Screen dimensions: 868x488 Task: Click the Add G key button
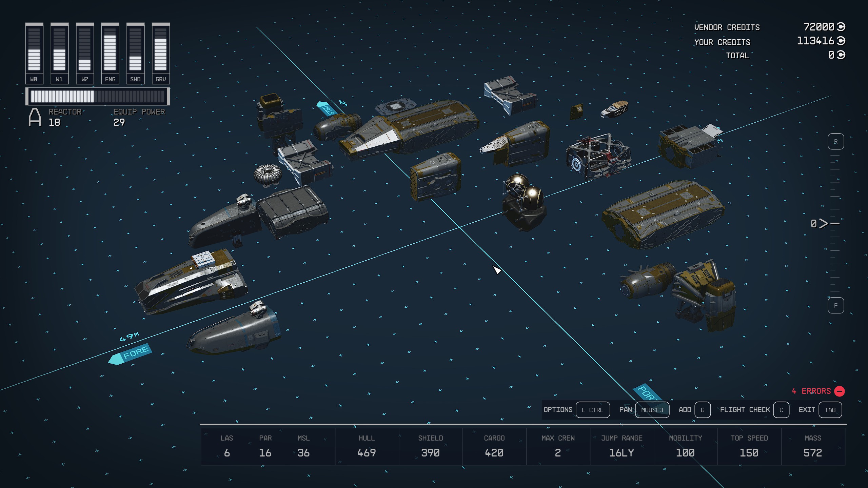(702, 410)
